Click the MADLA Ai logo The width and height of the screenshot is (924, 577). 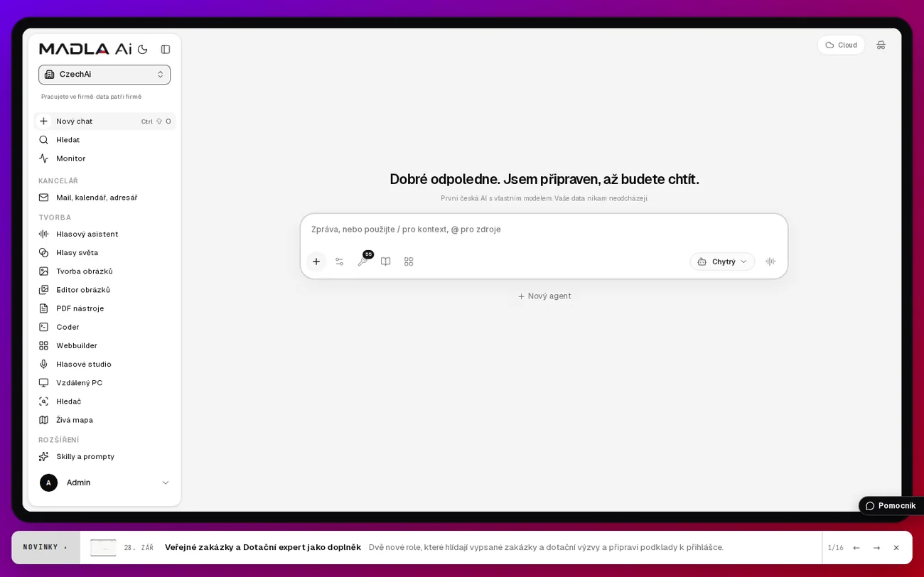click(x=85, y=49)
